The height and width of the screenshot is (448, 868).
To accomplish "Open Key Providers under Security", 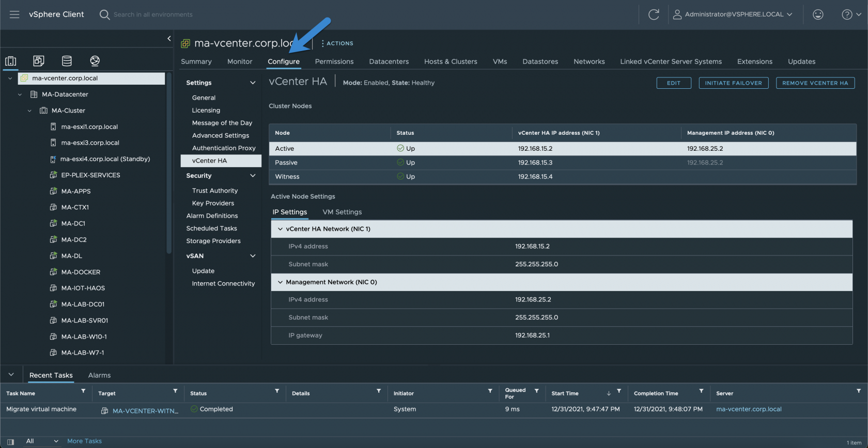I will point(213,203).
